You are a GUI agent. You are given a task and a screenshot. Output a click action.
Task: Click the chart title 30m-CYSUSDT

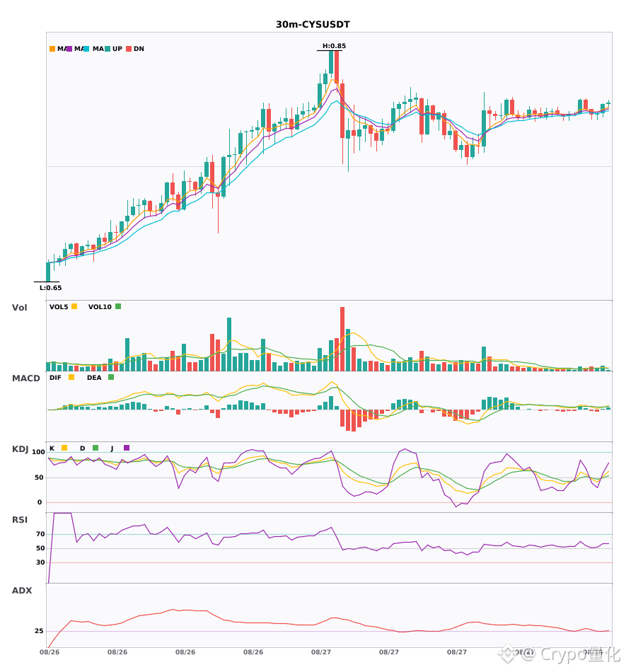click(x=313, y=25)
